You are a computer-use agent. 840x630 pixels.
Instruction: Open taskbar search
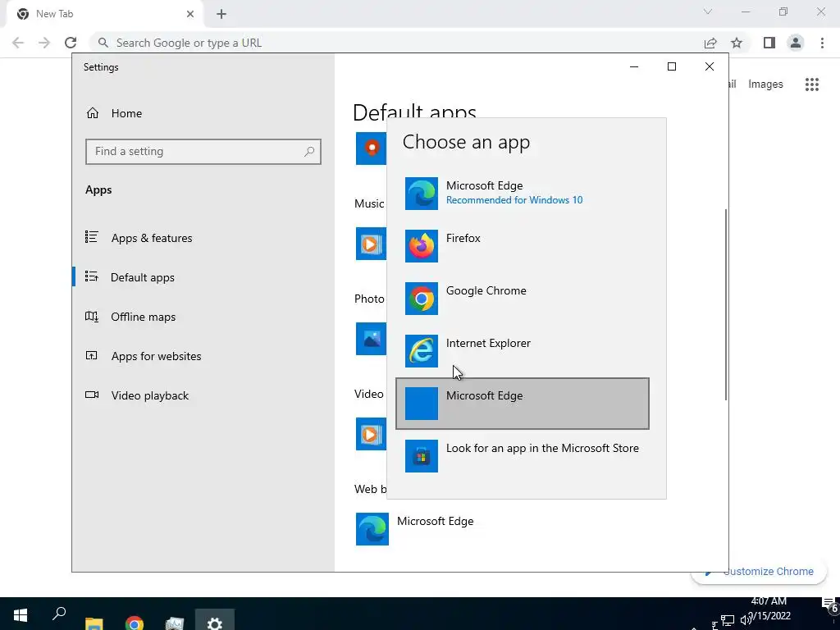click(x=59, y=614)
